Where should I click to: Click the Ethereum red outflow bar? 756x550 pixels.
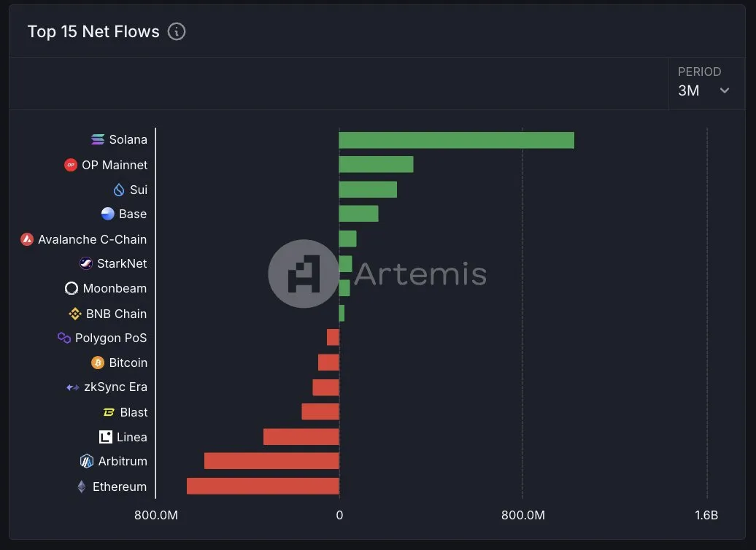click(x=263, y=487)
